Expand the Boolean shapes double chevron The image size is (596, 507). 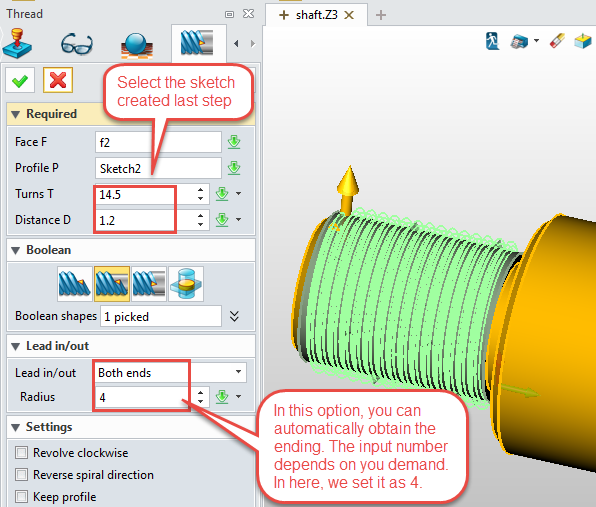coord(235,316)
